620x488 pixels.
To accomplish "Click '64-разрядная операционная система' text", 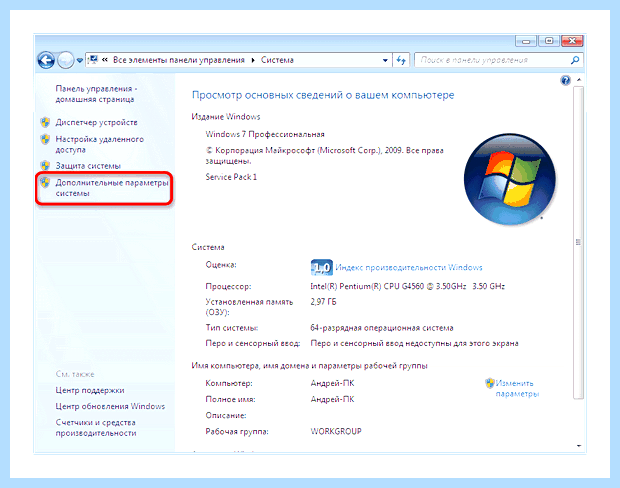I will click(x=382, y=328).
